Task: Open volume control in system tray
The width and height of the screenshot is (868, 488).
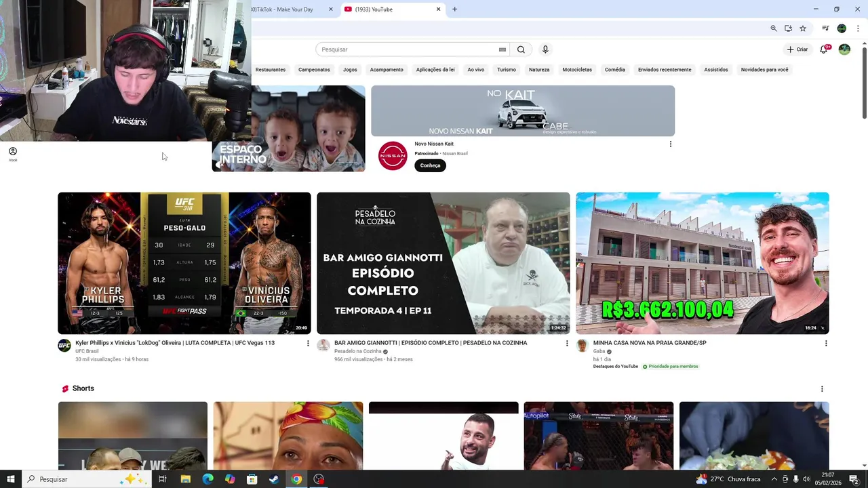Action: point(806,479)
